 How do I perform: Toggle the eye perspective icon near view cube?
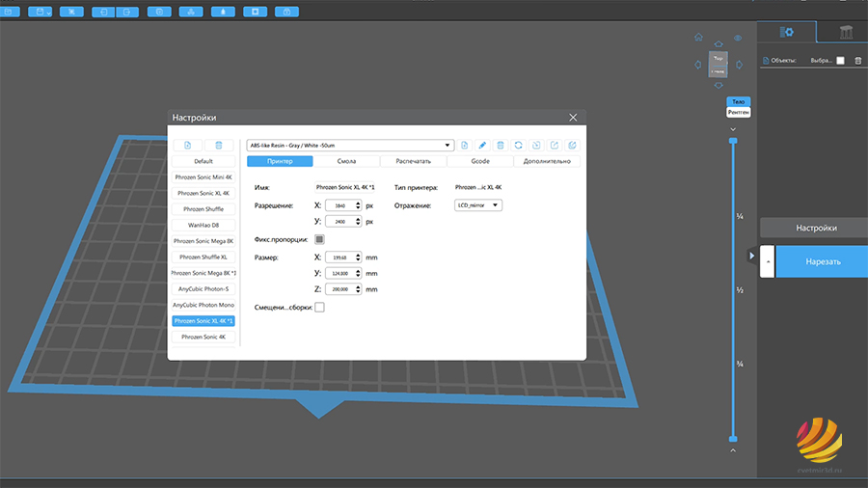738,39
